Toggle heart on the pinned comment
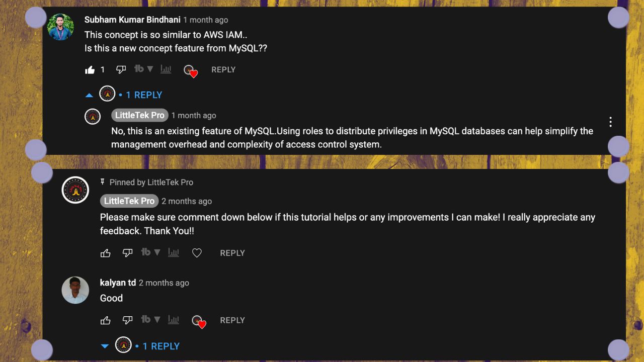Viewport: 644px width, 362px height. point(197,253)
